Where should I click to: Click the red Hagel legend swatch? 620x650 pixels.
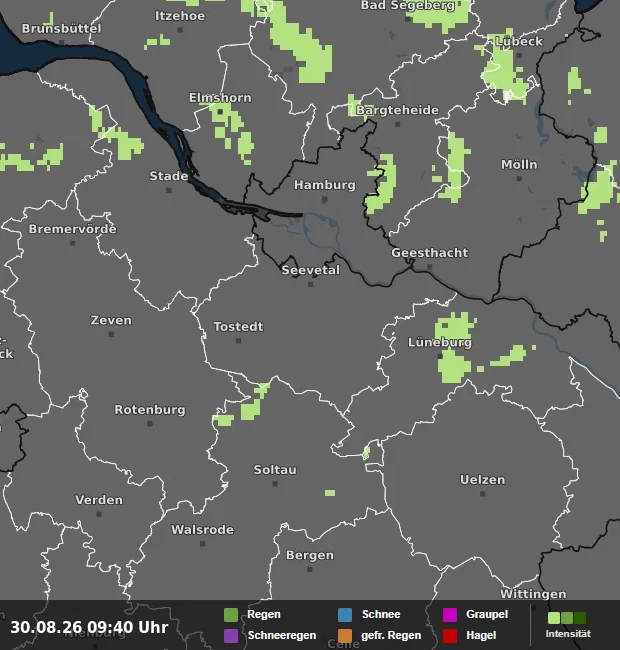click(x=450, y=635)
